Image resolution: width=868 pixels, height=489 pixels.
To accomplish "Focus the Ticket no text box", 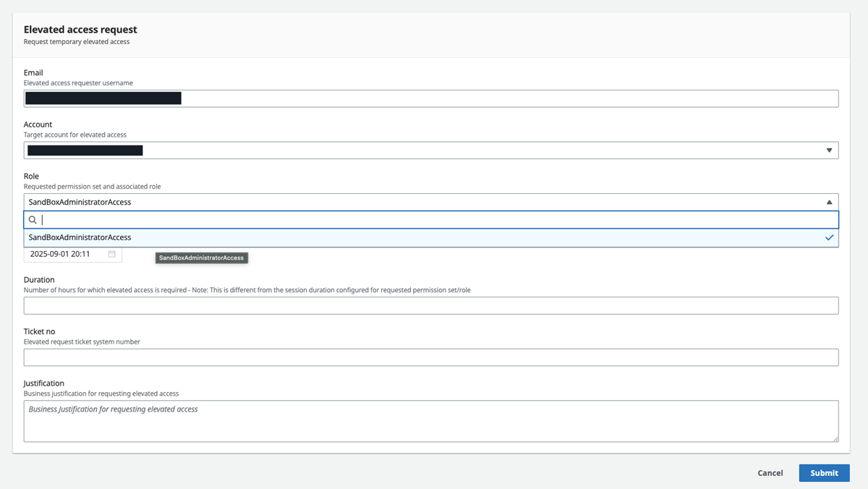I will point(430,357).
